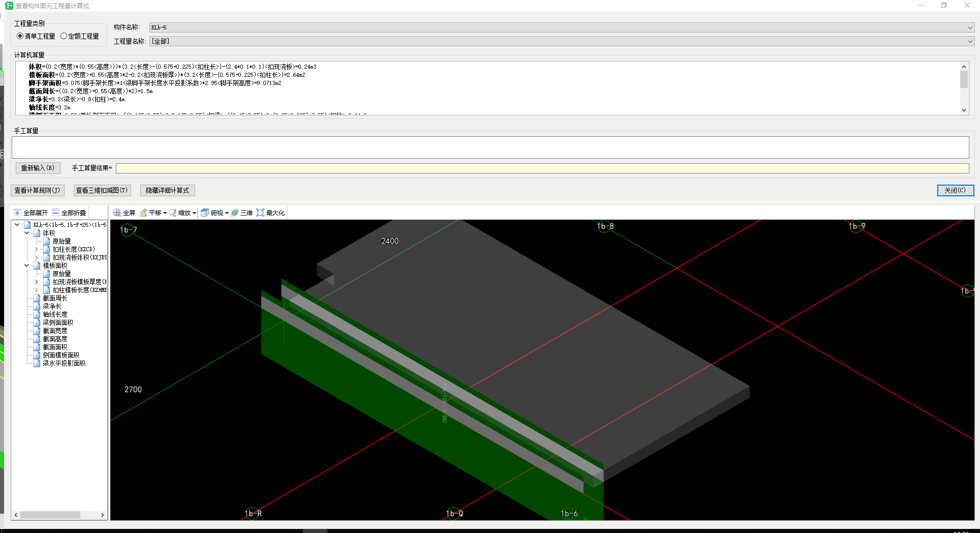Click the page icon beside 截面面积

click(x=37, y=347)
